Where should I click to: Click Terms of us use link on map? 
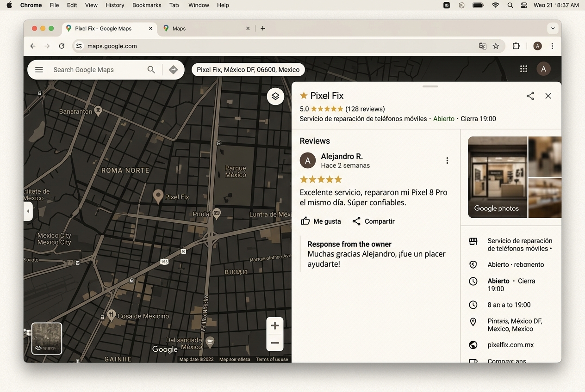pos(272,359)
